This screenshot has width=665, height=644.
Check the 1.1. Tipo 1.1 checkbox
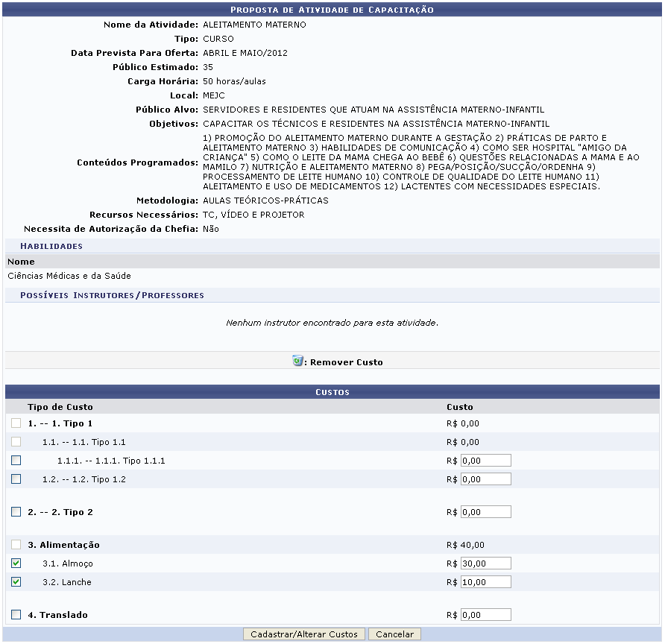[x=16, y=442]
